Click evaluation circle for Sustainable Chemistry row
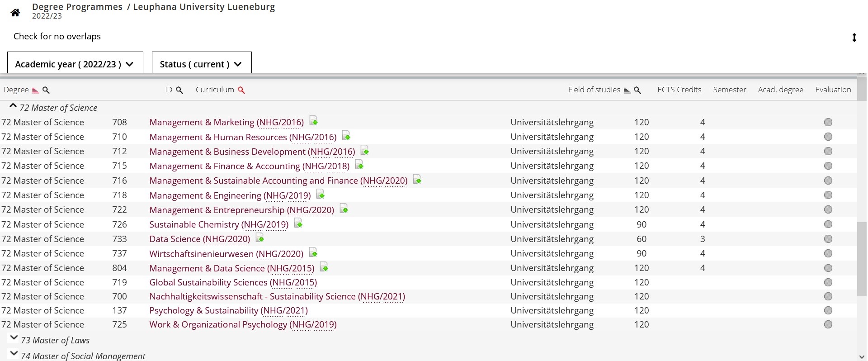868x361 pixels. point(828,224)
